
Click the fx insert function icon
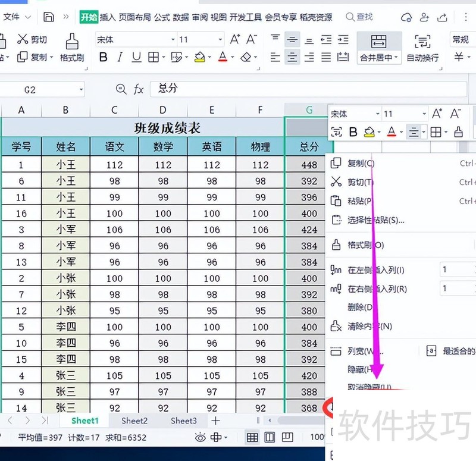(139, 89)
